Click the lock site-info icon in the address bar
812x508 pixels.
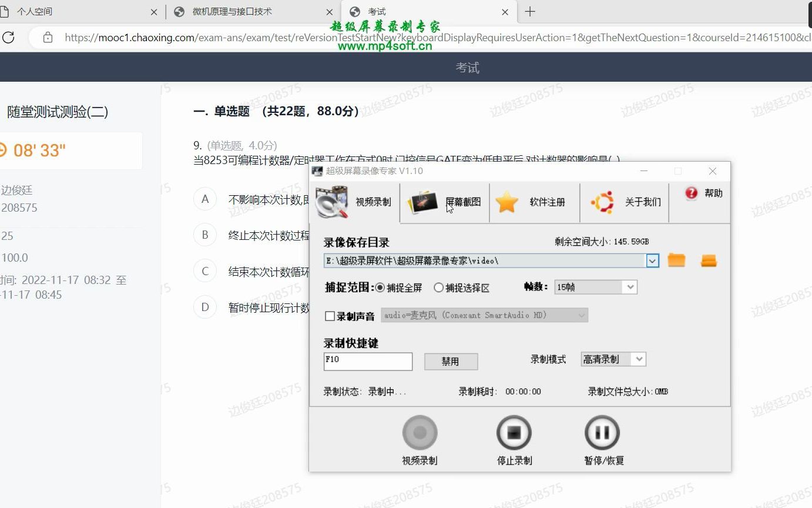48,38
